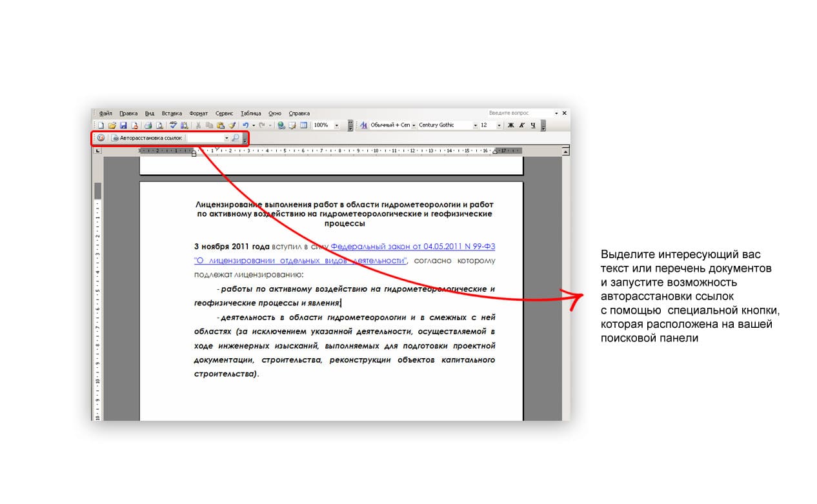Toggle bold formatting (Ж)

[510, 125]
